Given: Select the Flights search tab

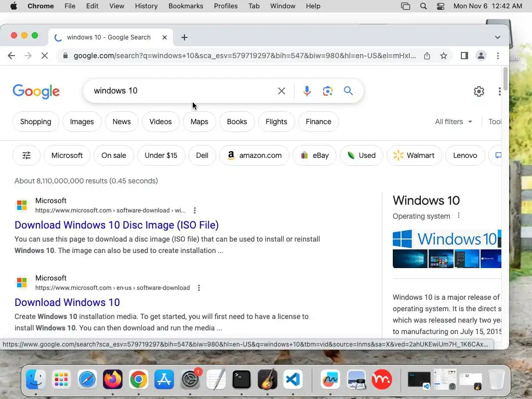Looking at the screenshot, I should click(x=276, y=122).
